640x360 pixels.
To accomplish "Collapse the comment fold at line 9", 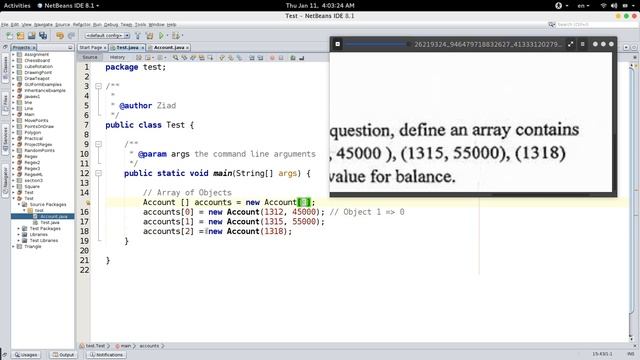I will [98, 144].
